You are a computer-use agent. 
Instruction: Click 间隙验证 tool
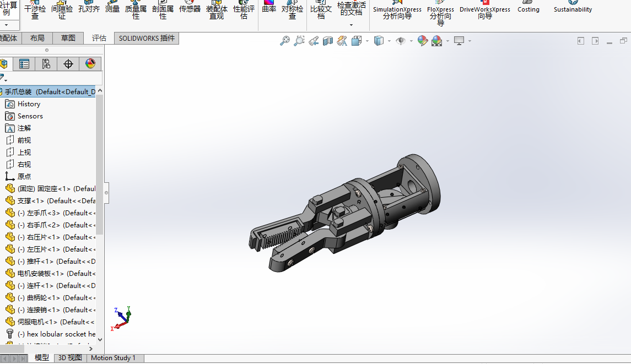tap(62, 10)
